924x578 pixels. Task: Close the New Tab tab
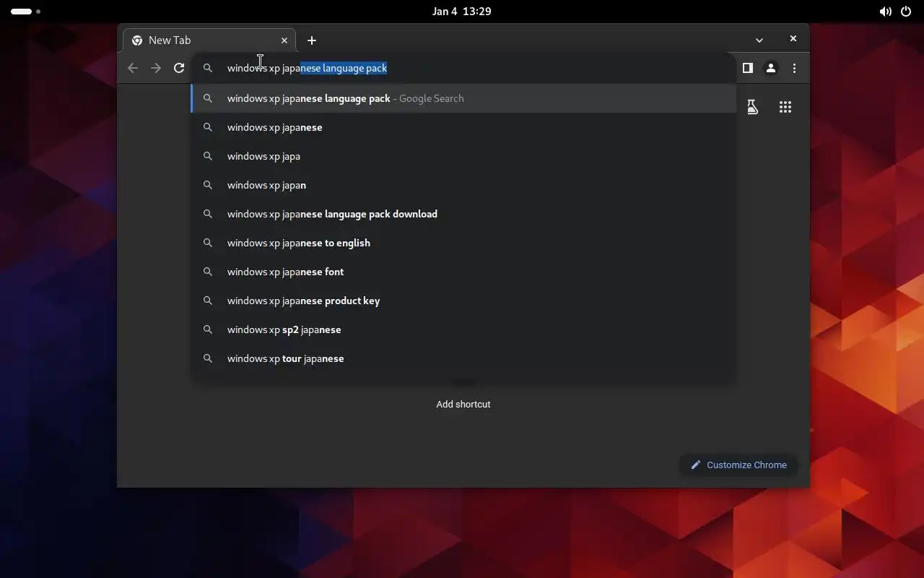click(x=284, y=40)
